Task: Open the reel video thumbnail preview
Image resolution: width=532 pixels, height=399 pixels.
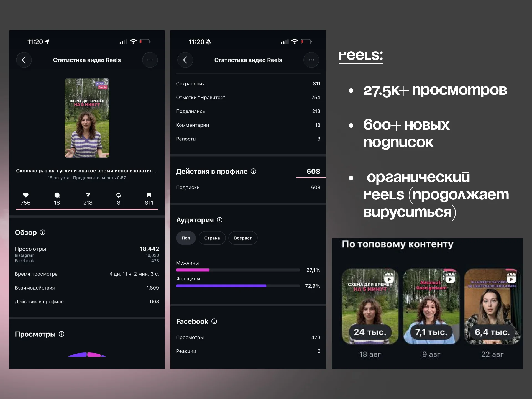Action: [87, 118]
